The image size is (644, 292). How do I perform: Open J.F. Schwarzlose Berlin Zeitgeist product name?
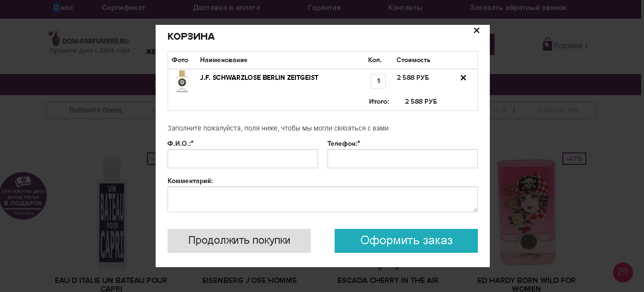click(259, 77)
